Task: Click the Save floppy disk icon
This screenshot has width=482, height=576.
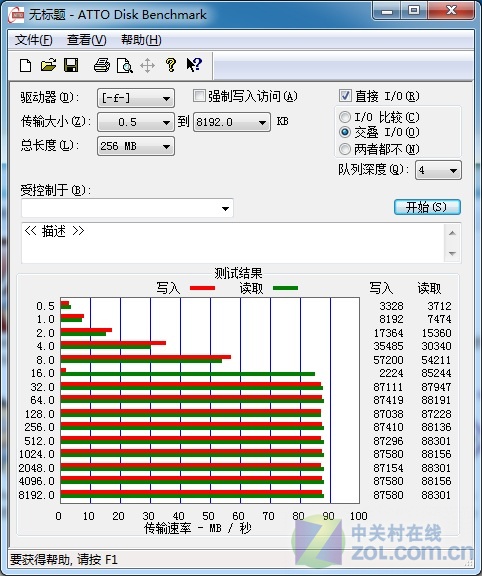Action: click(71, 65)
